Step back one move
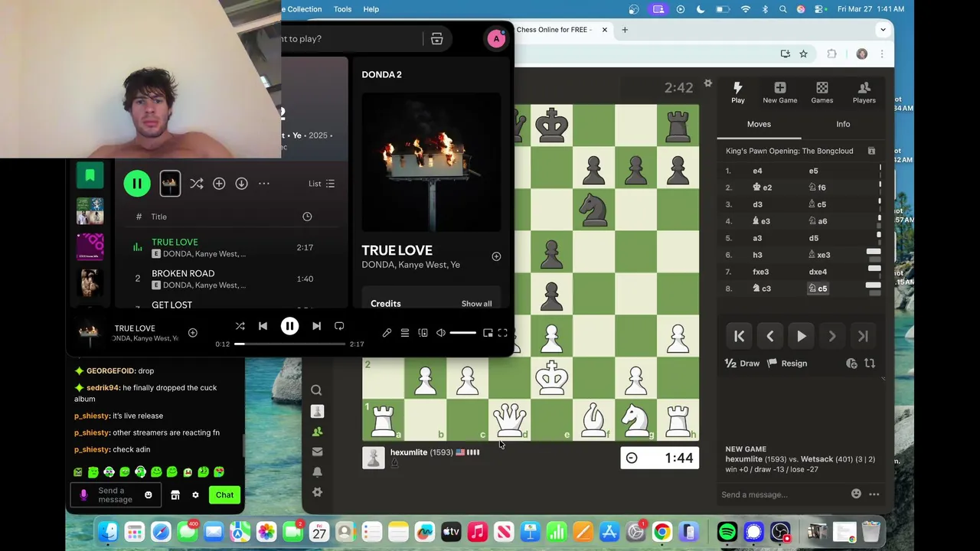 (770, 337)
